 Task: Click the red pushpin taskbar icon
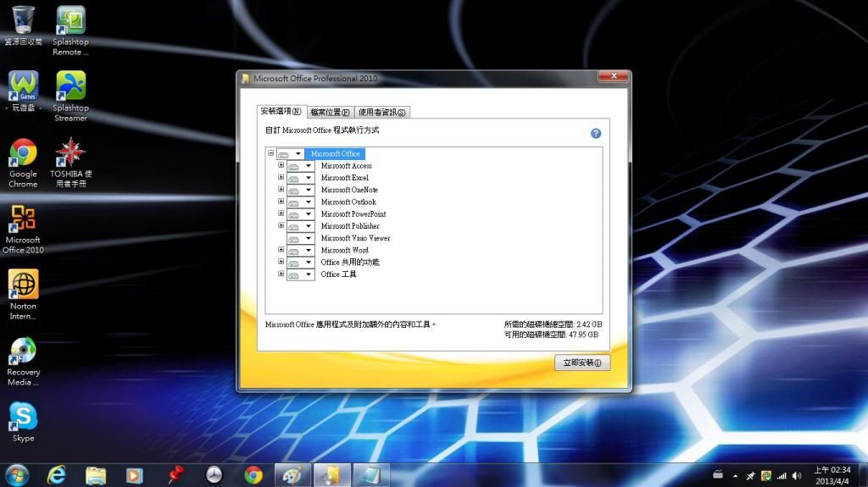coord(175,475)
